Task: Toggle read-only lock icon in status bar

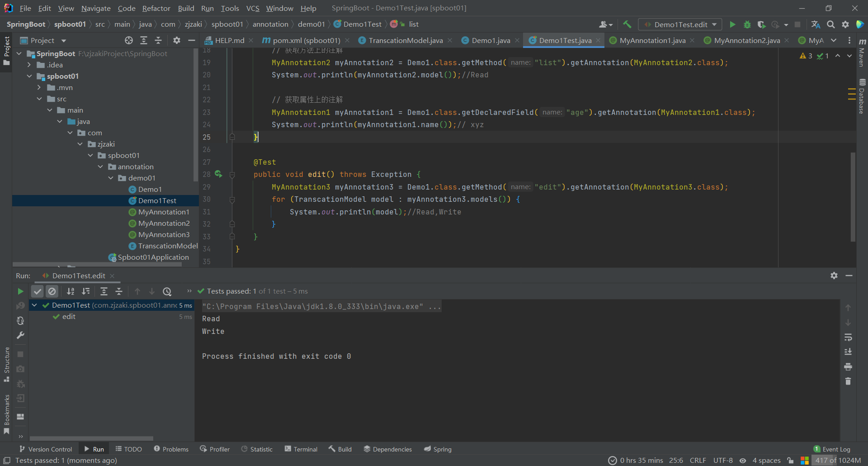Action: (x=790, y=461)
